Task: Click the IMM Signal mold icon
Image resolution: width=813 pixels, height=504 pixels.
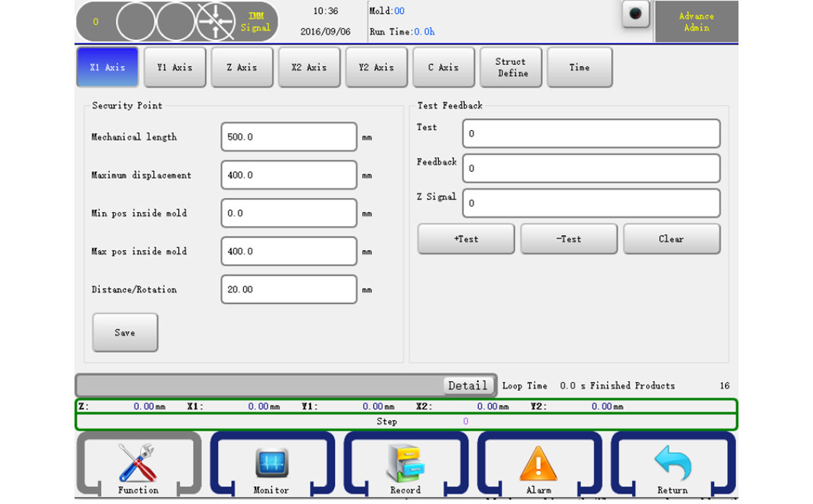Action: [x=215, y=22]
